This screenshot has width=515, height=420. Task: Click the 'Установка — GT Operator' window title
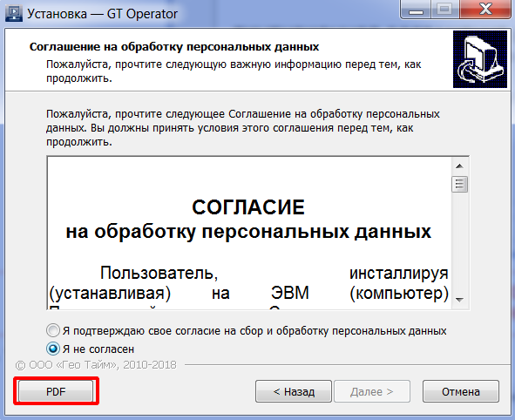pyautogui.click(x=103, y=14)
